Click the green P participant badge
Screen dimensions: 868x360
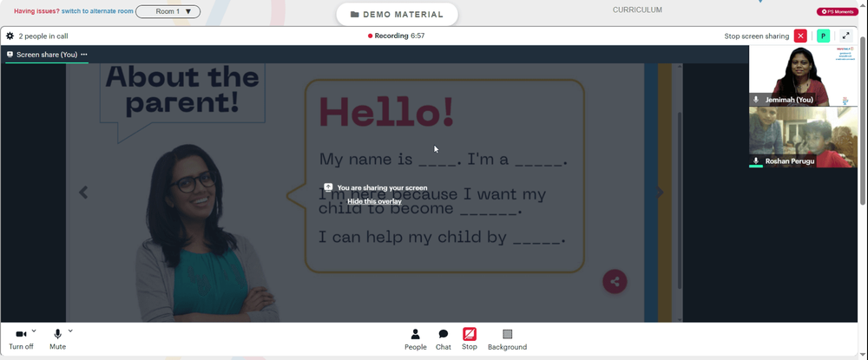click(823, 36)
